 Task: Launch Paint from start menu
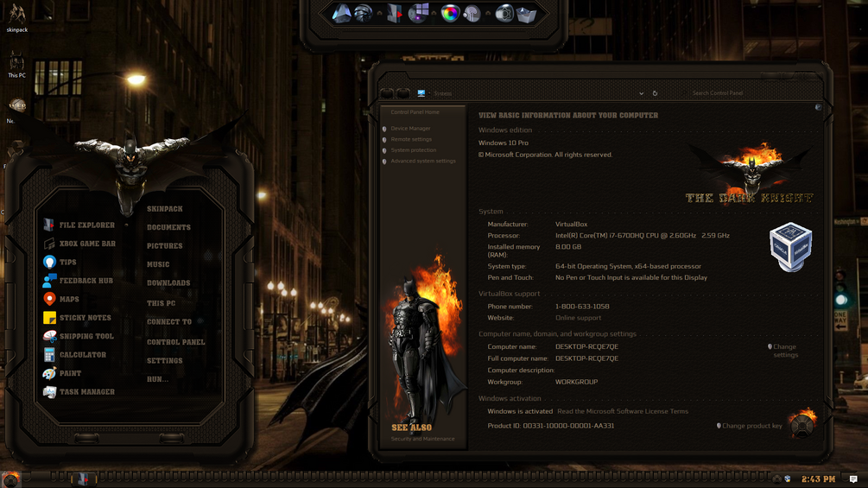[62, 373]
